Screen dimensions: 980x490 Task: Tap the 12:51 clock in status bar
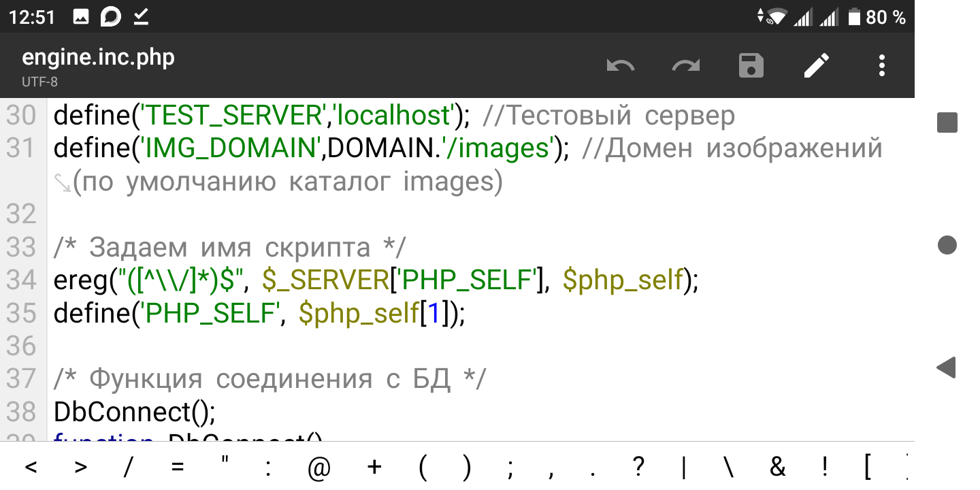(32, 17)
